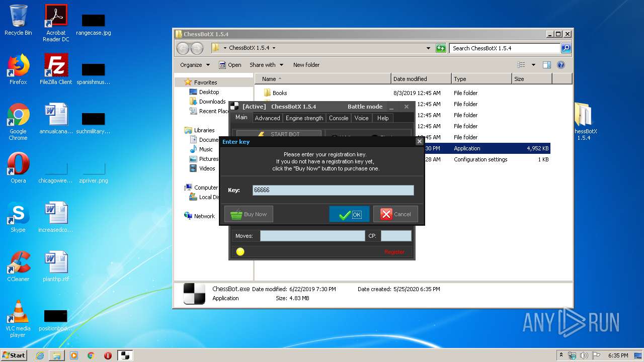The height and width of the screenshot is (362, 644).
Task: Expand the view options dropdown arrow
Action: point(533,65)
